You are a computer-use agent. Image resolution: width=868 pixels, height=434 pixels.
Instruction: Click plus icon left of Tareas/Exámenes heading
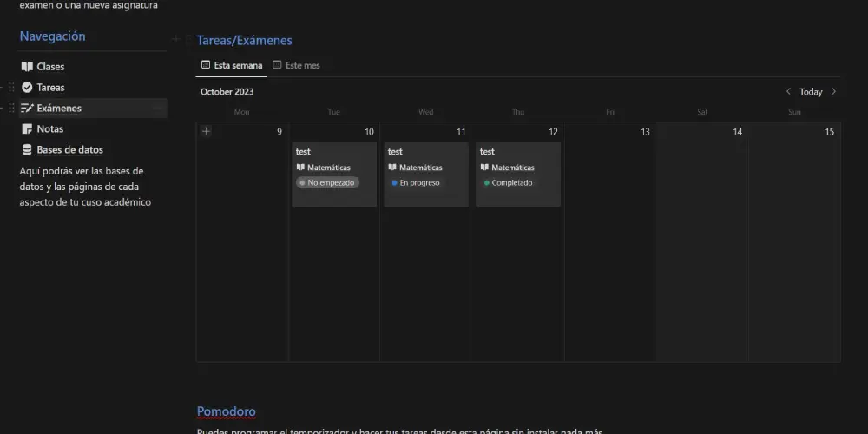click(176, 39)
